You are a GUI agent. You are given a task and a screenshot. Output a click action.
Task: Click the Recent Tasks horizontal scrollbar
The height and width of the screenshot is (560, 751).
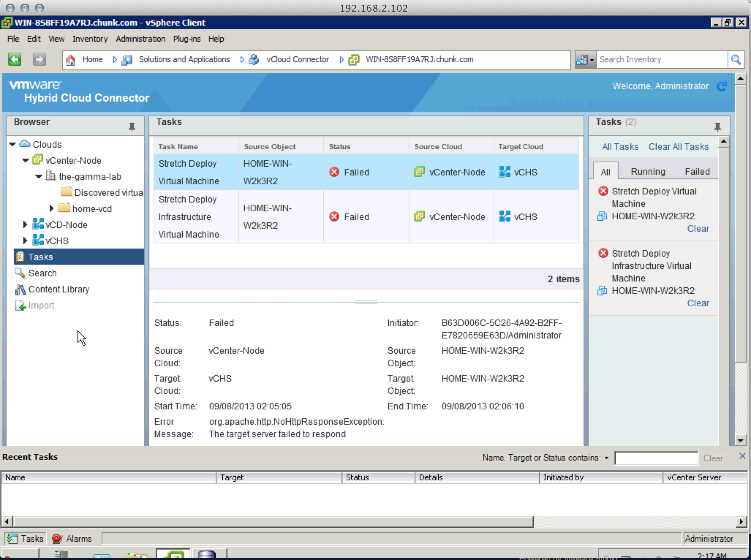(x=273, y=522)
